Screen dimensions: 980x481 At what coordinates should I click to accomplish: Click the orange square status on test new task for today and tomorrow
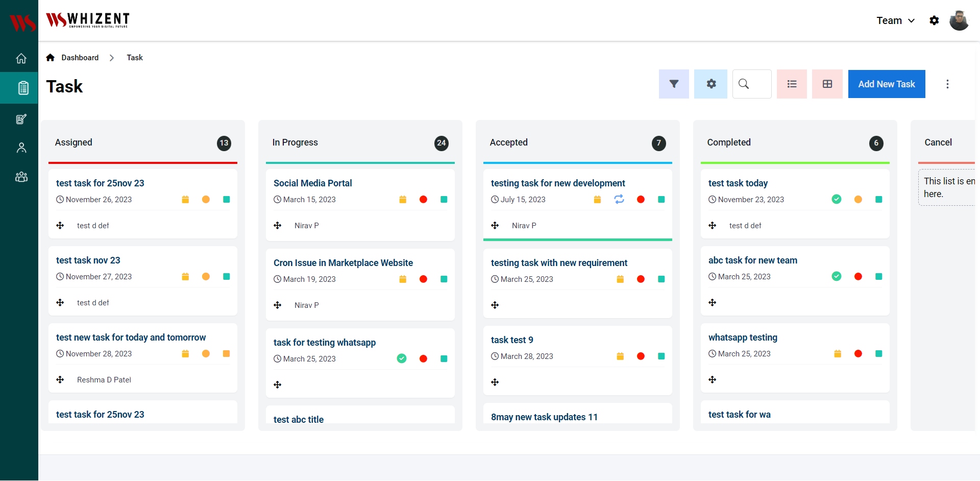[x=226, y=353]
